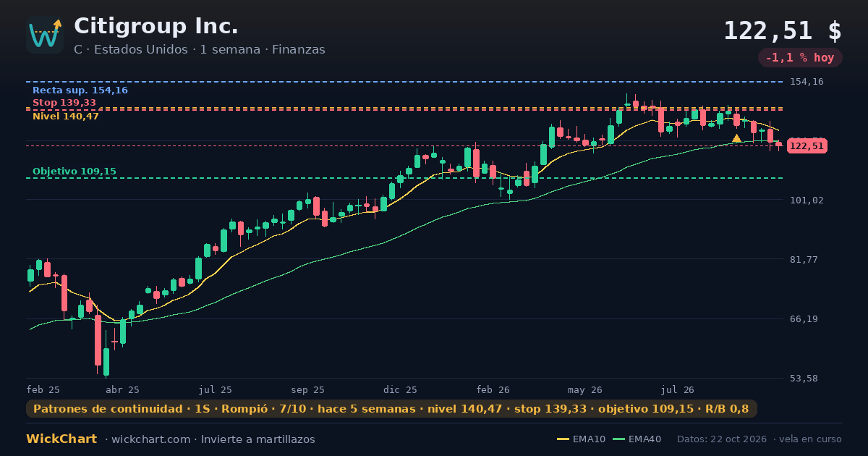Image resolution: width=868 pixels, height=456 pixels.
Task: Click the -1,1 % hoy badge
Action: 800,58
